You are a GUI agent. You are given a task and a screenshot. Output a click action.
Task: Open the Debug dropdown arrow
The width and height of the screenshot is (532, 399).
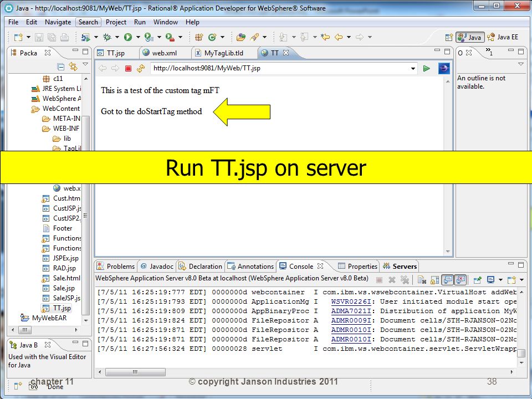[x=117, y=37]
